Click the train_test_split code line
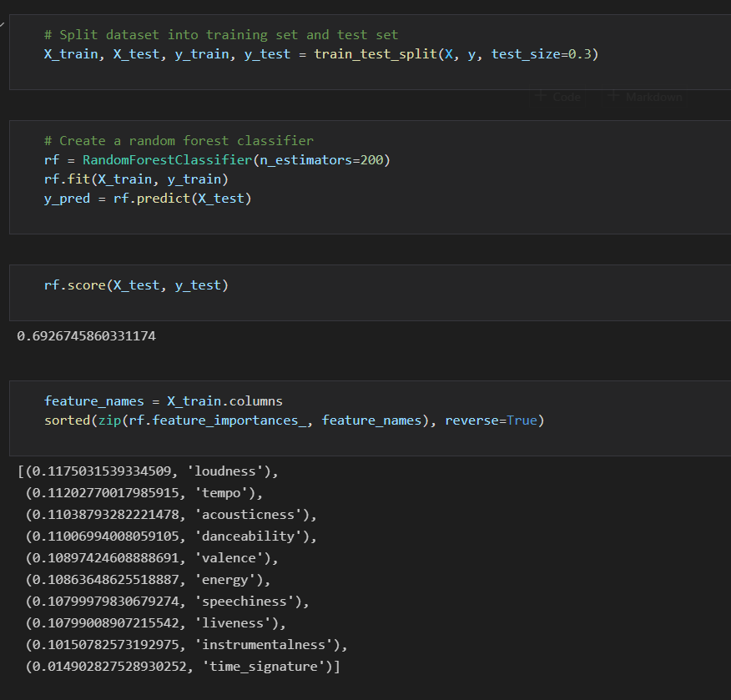731x700 pixels. [x=321, y=54]
